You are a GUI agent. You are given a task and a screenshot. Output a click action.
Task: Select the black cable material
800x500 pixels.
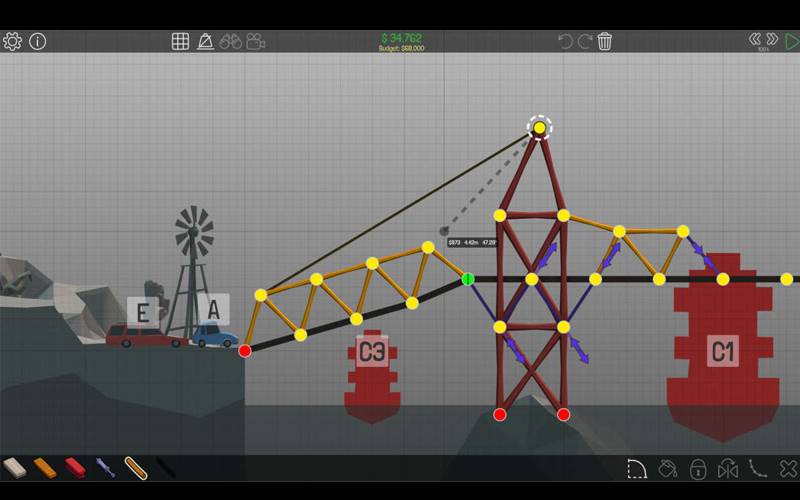coord(165,467)
